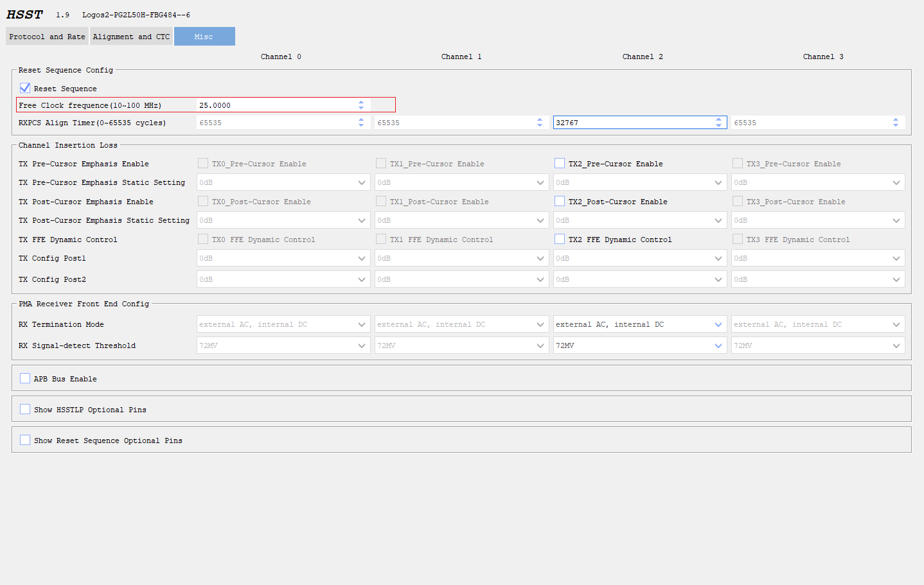
Task: Click the down spinner on Channel 0 RXPCS Align Timer
Action: [360, 125]
